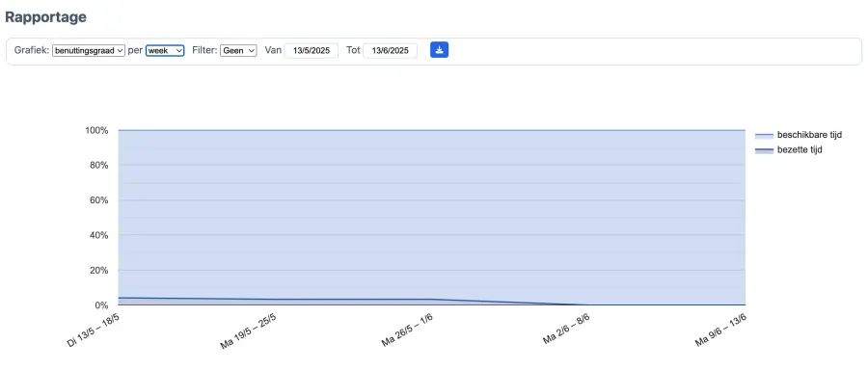Select the Ma 19/5 – 25/5 axis label

[x=248, y=331]
